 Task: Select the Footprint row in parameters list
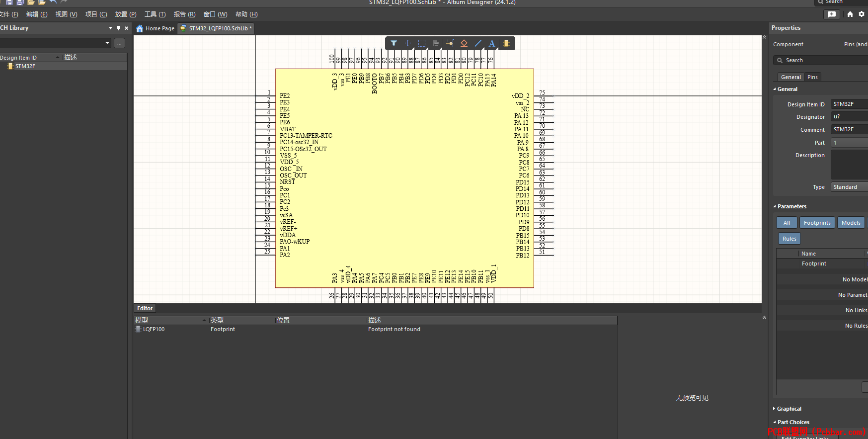(822, 263)
